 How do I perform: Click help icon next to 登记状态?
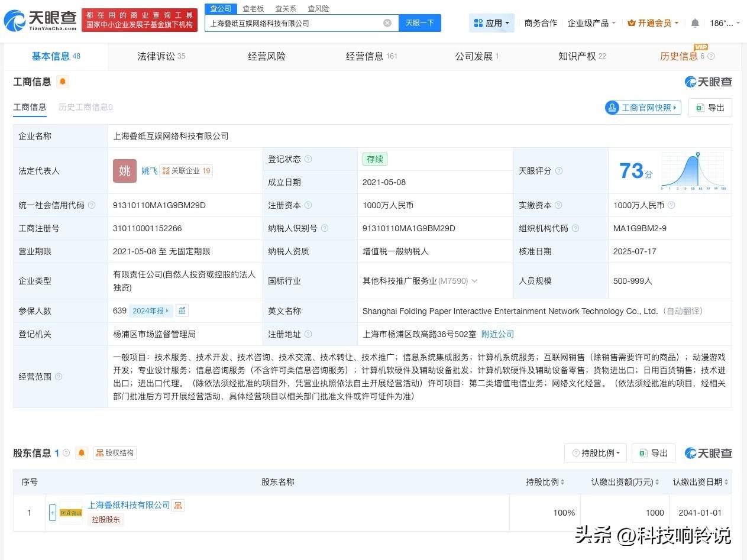[x=308, y=159]
